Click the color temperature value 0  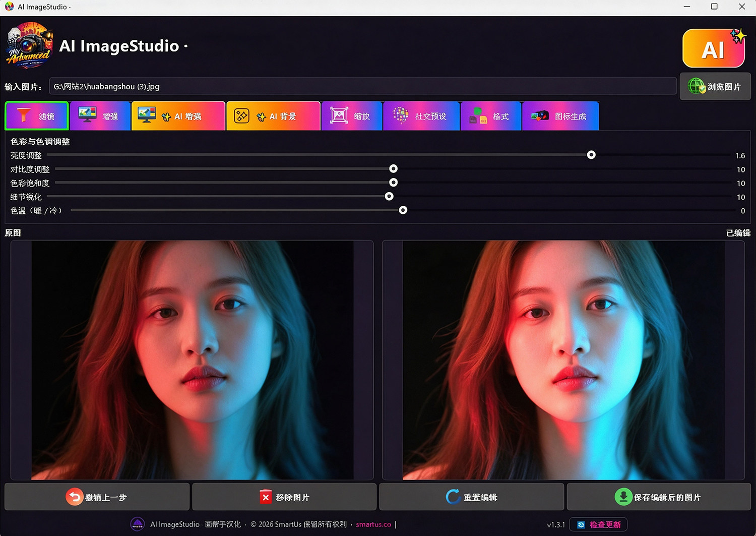click(743, 211)
